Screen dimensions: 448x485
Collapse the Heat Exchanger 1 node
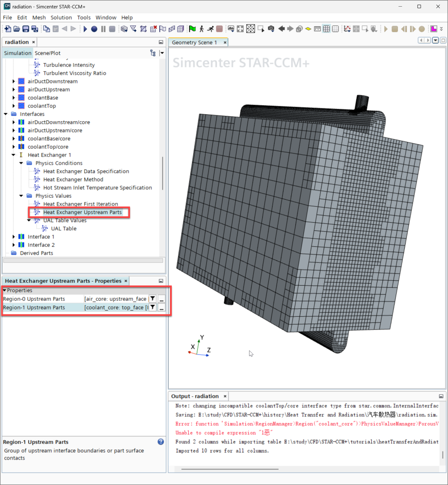[x=14, y=155]
